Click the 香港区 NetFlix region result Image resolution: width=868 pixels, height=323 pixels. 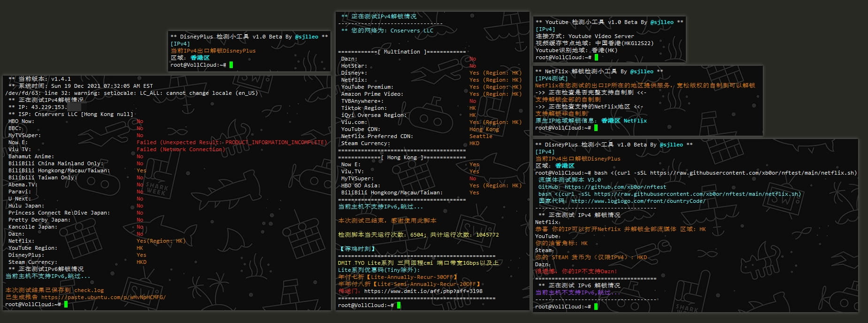click(624, 121)
